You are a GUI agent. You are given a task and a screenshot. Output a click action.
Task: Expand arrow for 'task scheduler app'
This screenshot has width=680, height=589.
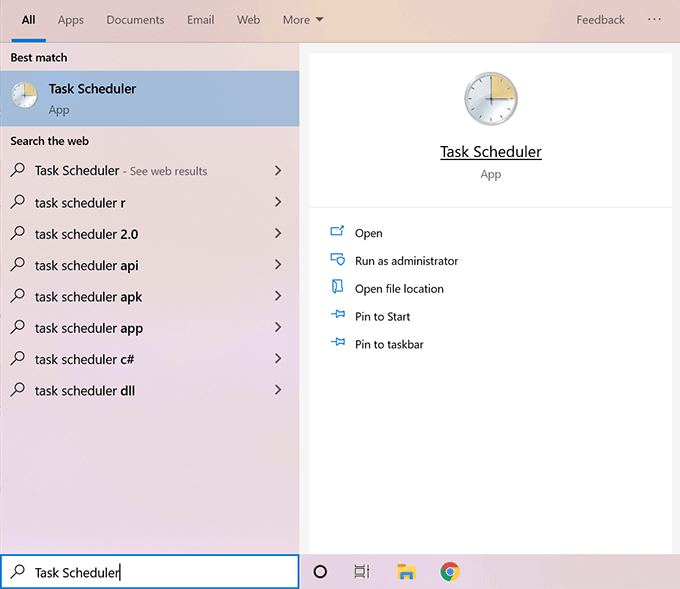click(278, 327)
